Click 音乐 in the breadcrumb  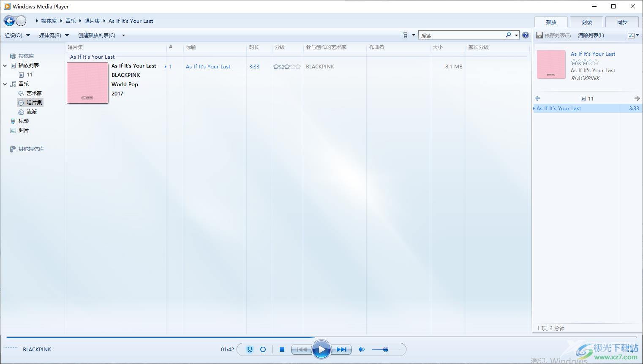pos(71,21)
